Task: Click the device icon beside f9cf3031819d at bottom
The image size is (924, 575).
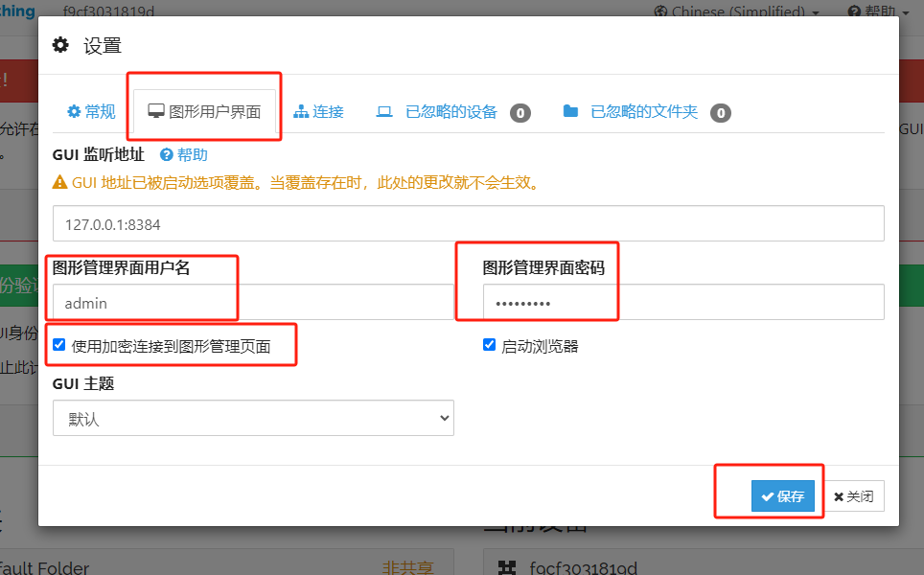Action: point(507,568)
